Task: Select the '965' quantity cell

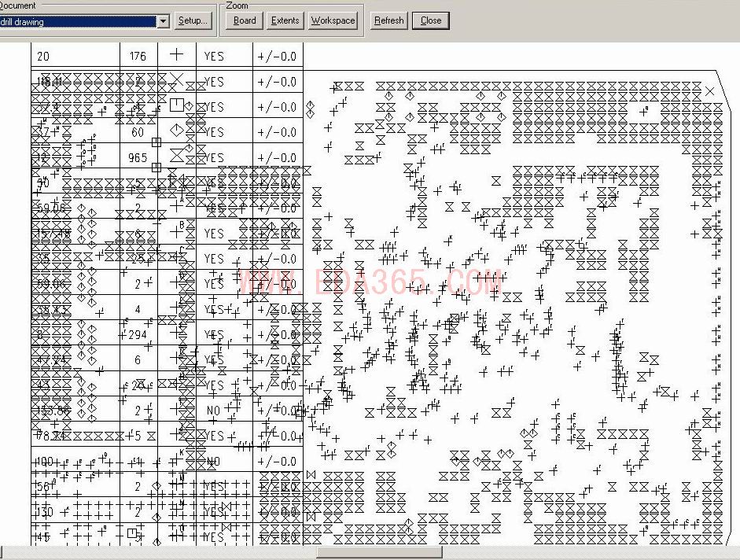Action: click(138, 158)
